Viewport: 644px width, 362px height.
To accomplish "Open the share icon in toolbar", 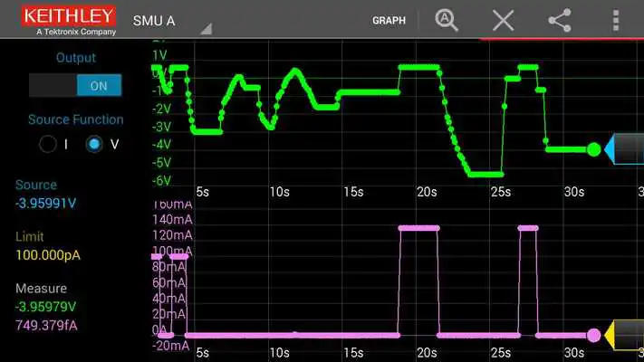I will click(x=560, y=20).
